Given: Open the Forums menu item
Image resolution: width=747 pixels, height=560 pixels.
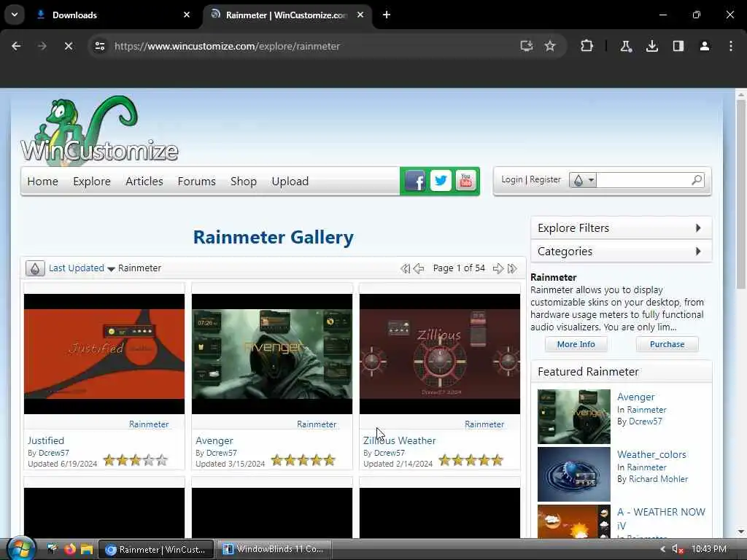Looking at the screenshot, I should point(196,182).
